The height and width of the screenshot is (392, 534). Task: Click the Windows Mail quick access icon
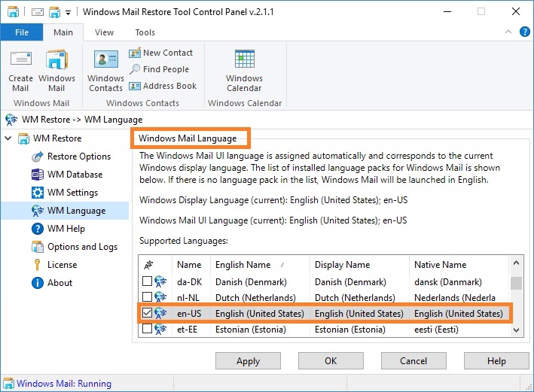pos(54,12)
